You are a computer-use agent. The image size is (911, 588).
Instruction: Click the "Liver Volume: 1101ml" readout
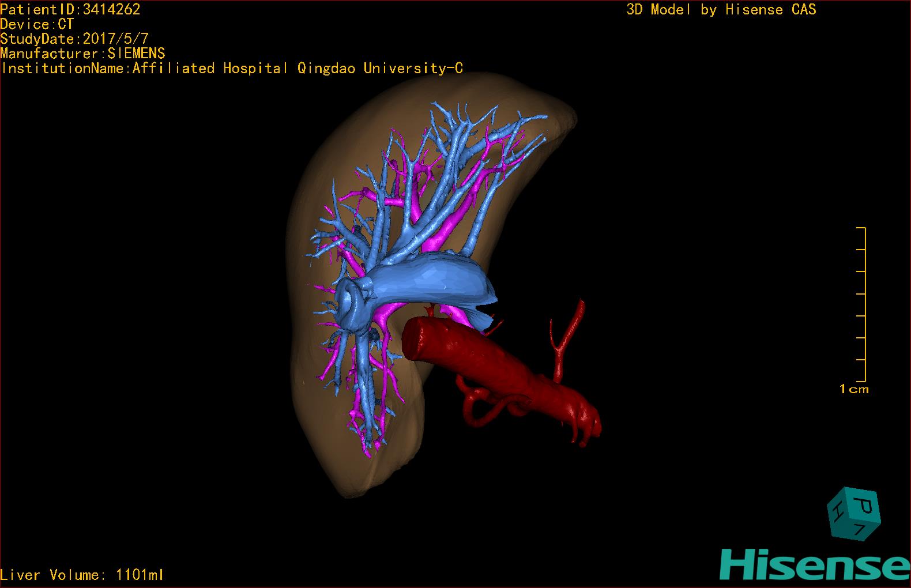click(x=82, y=575)
